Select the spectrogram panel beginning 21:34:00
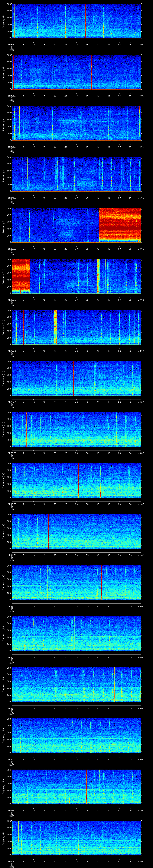The width and height of the screenshot is (153, 868). coord(76,174)
